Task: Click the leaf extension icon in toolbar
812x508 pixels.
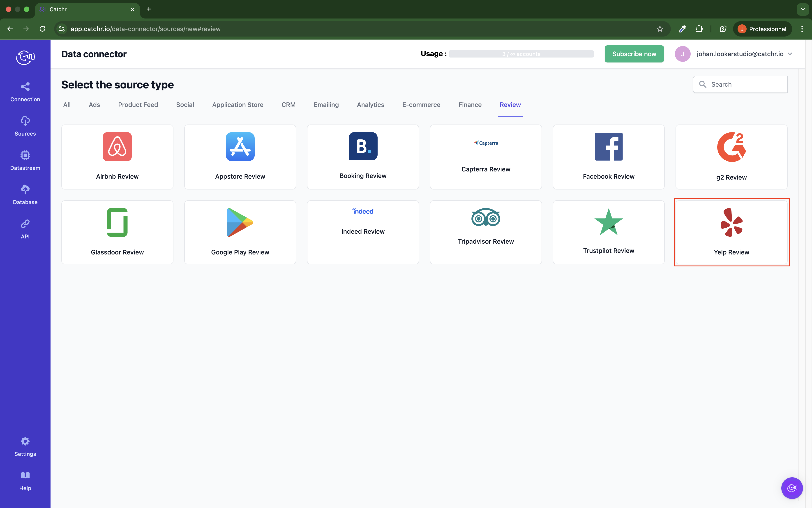Action: click(723, 29)
